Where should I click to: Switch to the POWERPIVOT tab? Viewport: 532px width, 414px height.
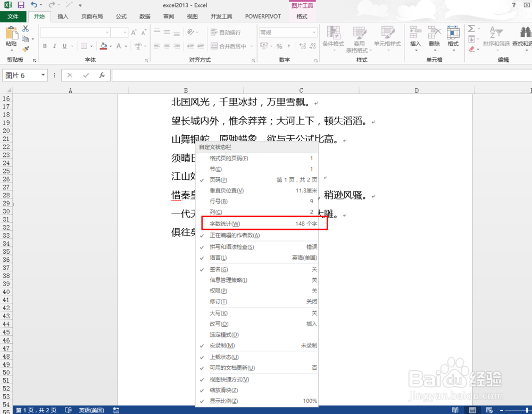(x=263, y=16)
